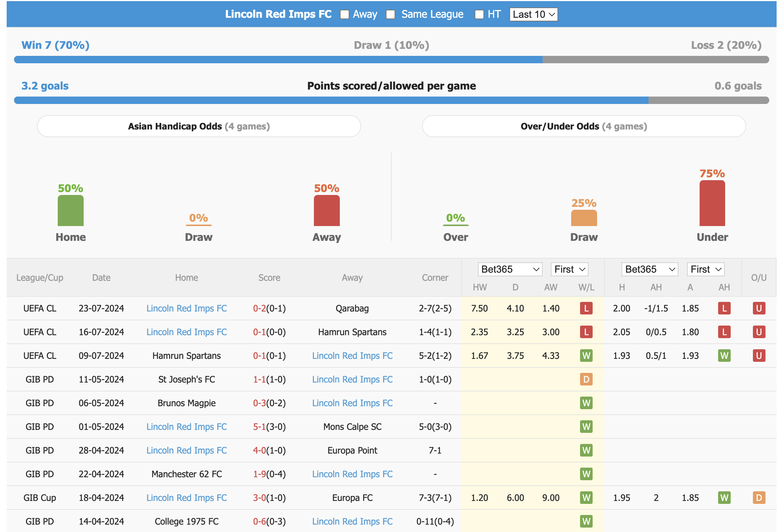Click the Lincoln Red Imps FC header title
The image size is (784, 532).
point(278,14)
